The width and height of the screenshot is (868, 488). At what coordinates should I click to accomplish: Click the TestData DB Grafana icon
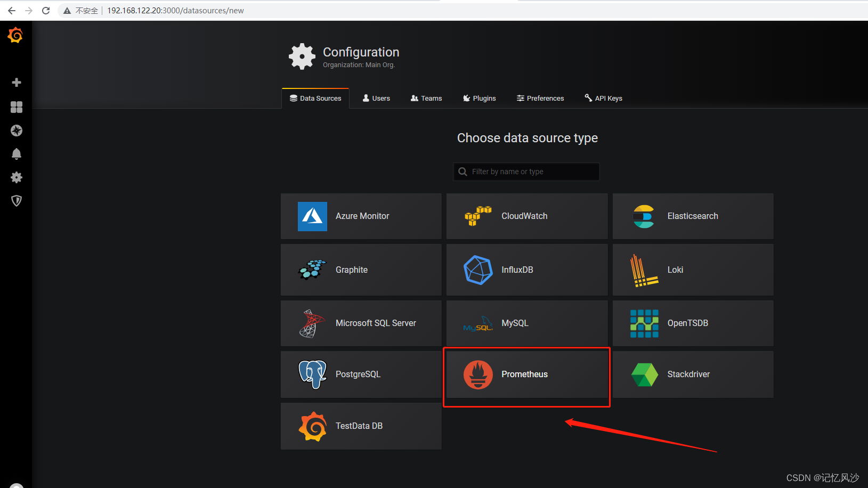312,426
